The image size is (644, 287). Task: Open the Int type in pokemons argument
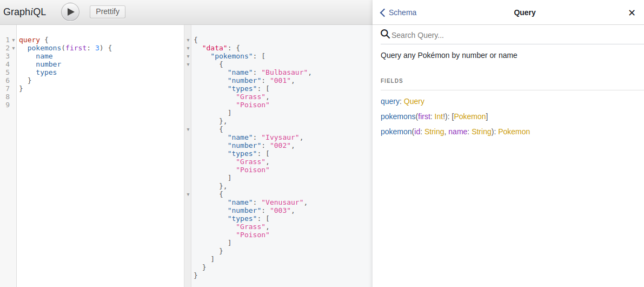[x=439, y=117]
